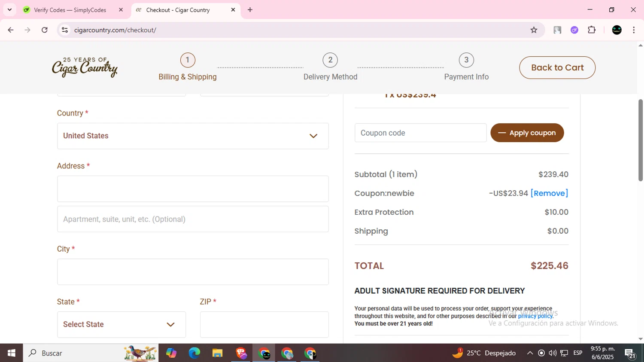This screenshot has height=362, width=644.
Task: Click the Windows search box Buscar
Action: point(91,353)
